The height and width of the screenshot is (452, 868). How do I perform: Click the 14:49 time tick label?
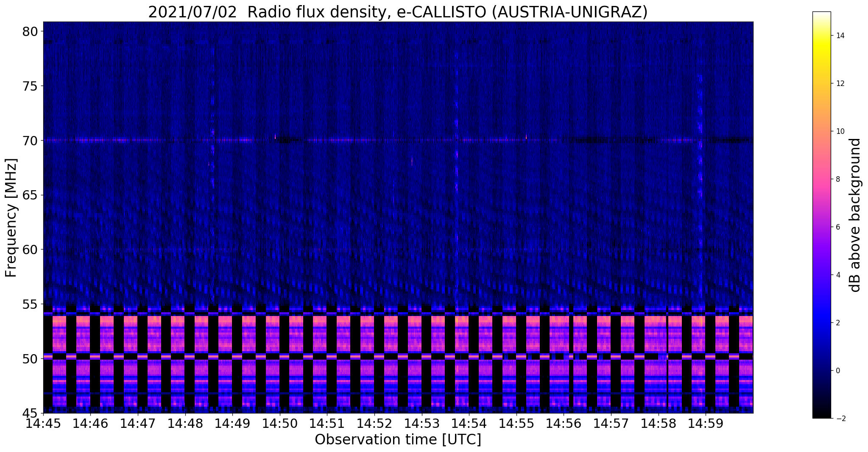233,424
